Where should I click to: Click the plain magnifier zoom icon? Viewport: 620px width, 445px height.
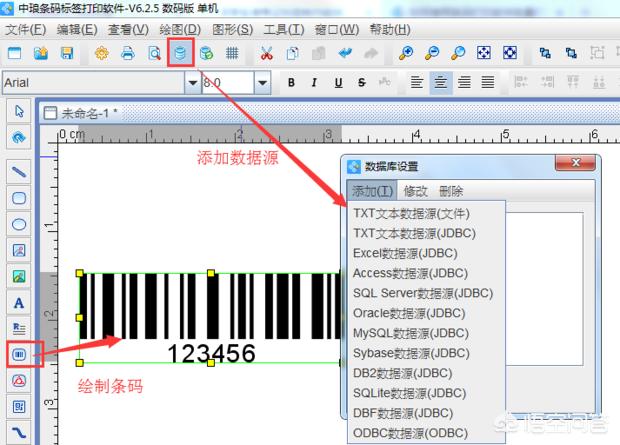(458, 53)
